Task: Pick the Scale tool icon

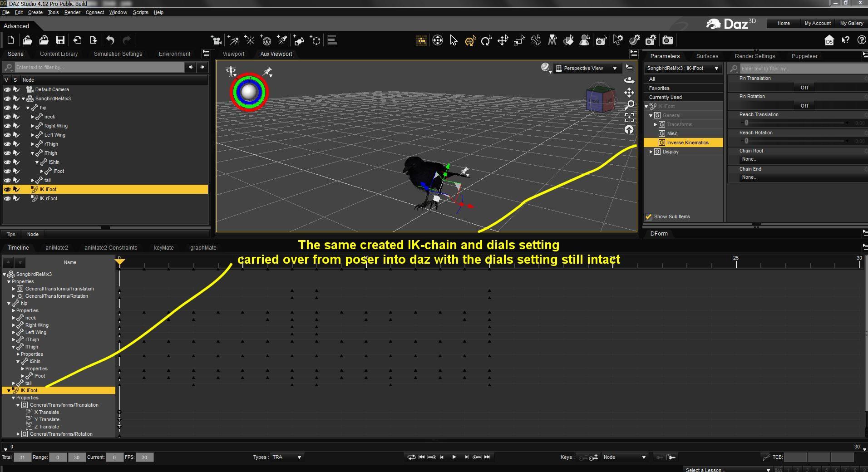Action: [x=519, y=40]
